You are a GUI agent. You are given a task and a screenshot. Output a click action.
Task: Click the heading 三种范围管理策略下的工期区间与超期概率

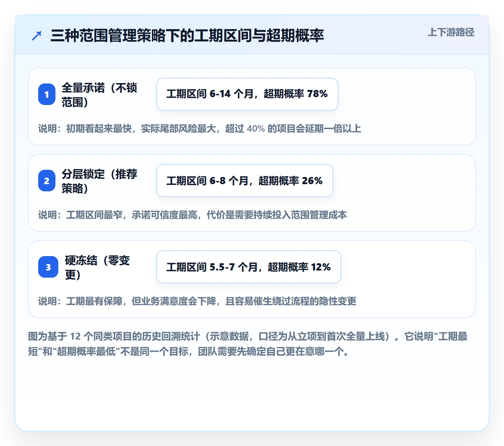187,36
